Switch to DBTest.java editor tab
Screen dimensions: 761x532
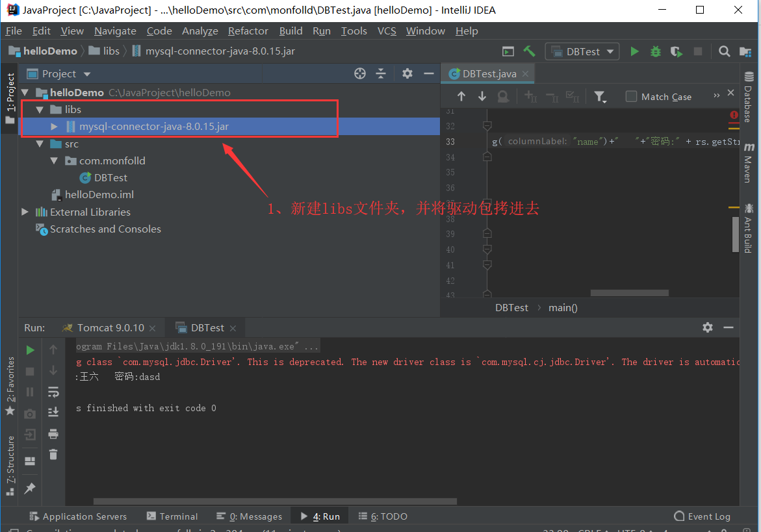coord(489,73)
